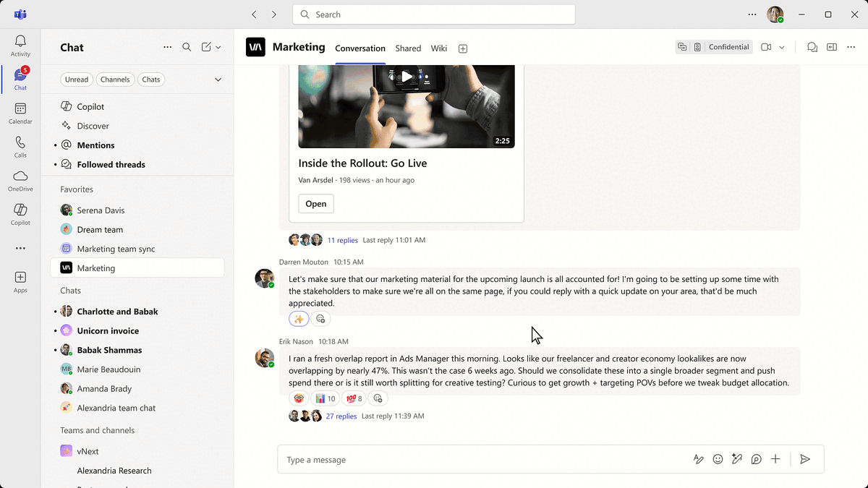Enable the Channels filter
This screenshot has width=868, height=488.
coord(115,80)
